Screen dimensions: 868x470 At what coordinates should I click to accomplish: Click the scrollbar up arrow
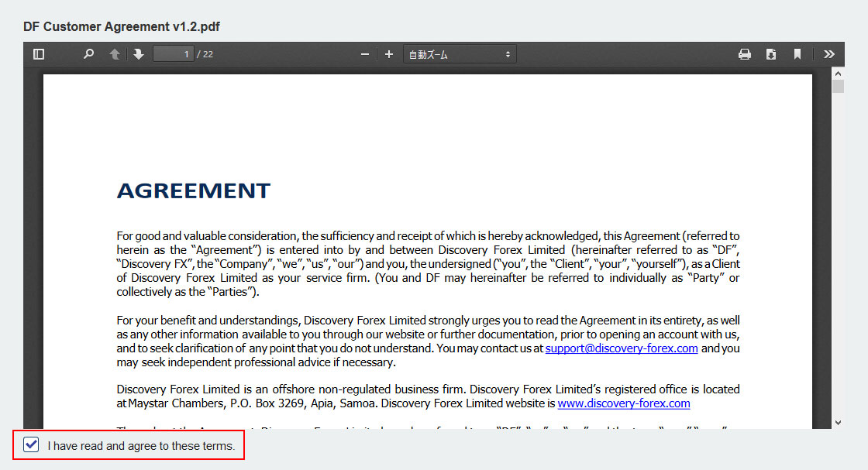pyautogui.click(x=838, y=74)
